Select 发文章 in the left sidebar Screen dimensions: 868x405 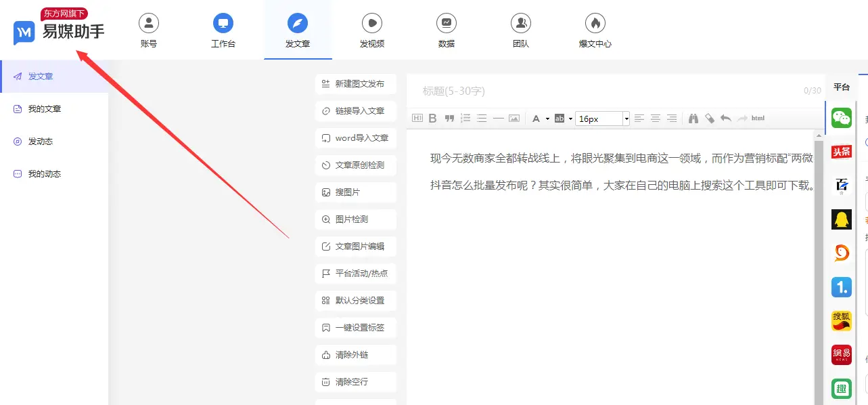(54, 77)
